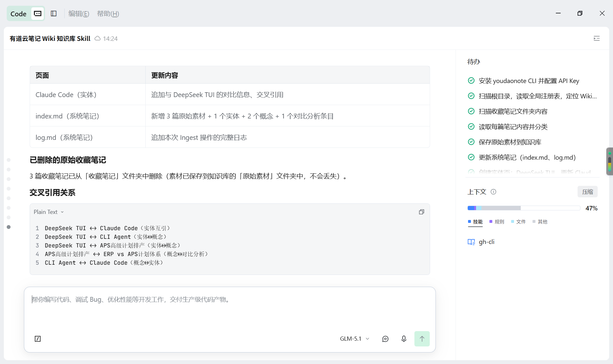Toggle check for 更新系统笔记 task
Viewport: 613px width, 364px height.
[x=471, y=157]
